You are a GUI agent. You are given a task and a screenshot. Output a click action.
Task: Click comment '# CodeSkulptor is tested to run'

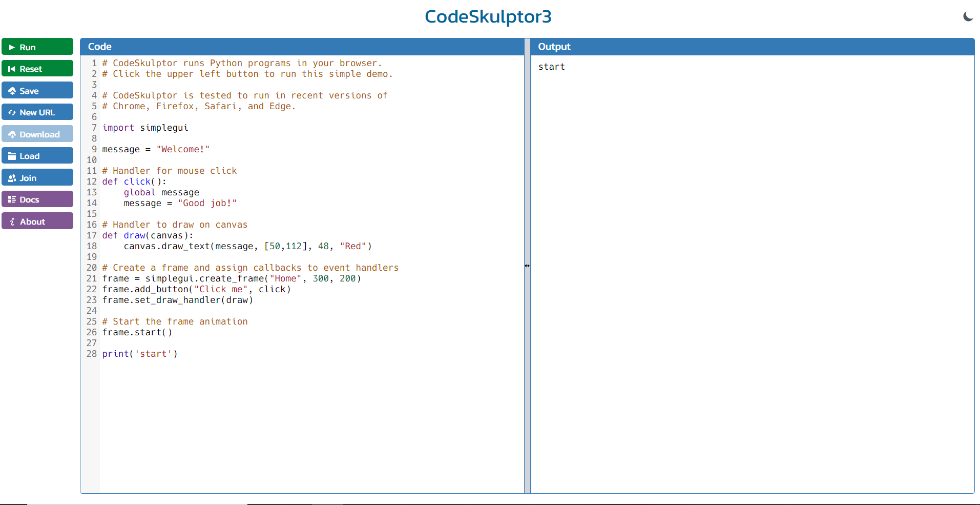pos(245,95)
